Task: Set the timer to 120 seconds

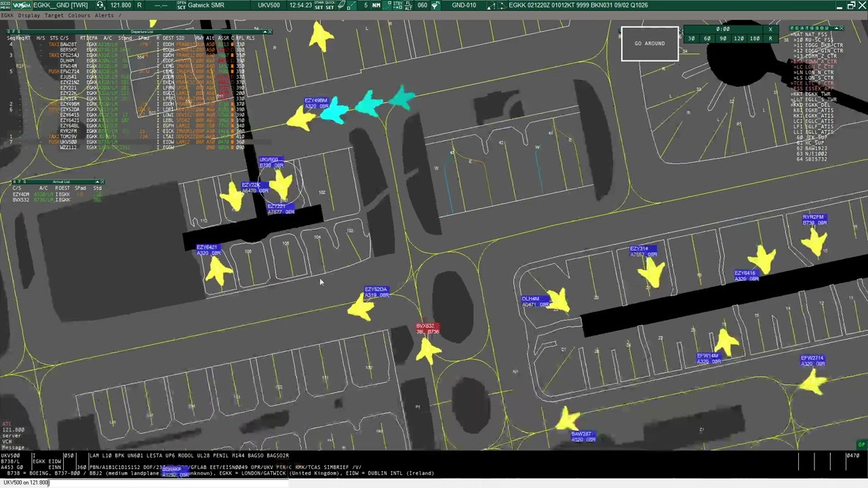Action: [x=739, y=39]
